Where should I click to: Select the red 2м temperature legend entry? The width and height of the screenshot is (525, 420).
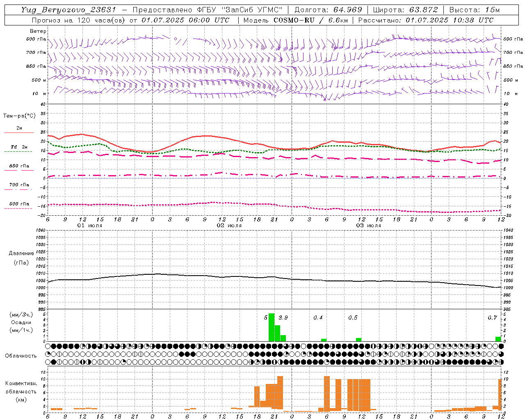pyautogui.click(x=19, y=130)
